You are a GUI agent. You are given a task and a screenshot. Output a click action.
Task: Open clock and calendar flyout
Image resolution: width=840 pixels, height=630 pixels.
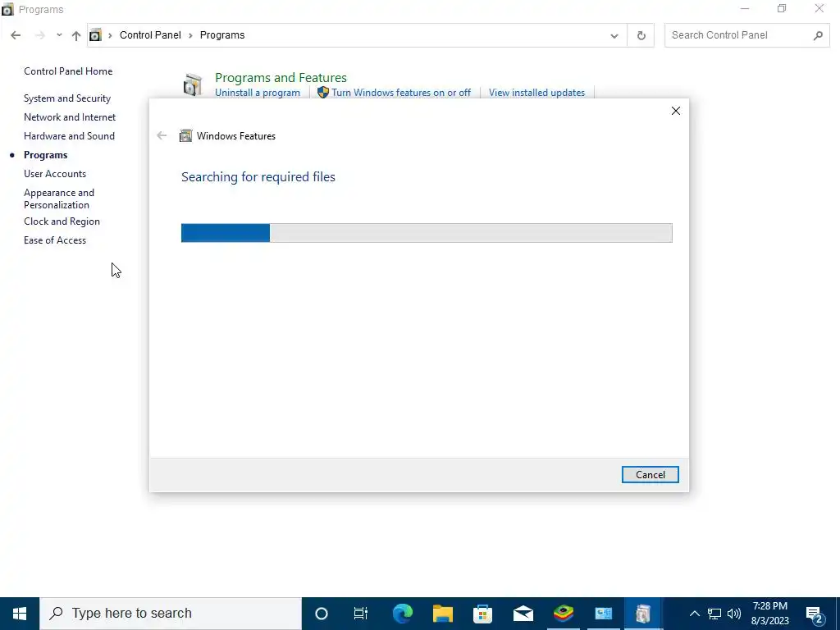(769, 614)
